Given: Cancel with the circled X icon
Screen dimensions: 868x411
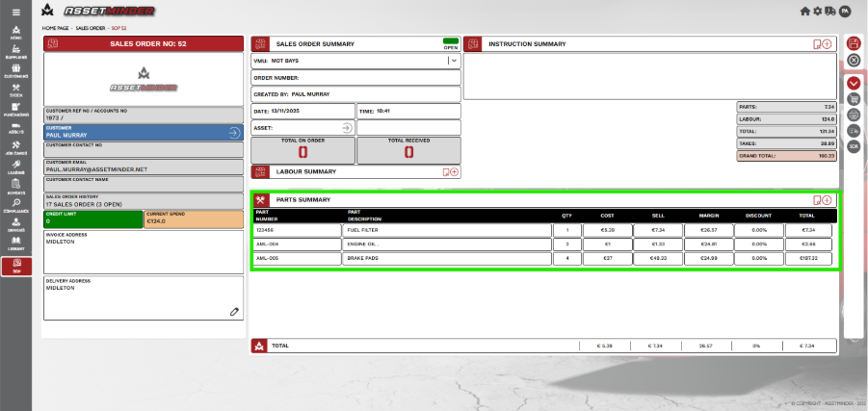Looking at the screenshot, I should [x=854, y=61].
